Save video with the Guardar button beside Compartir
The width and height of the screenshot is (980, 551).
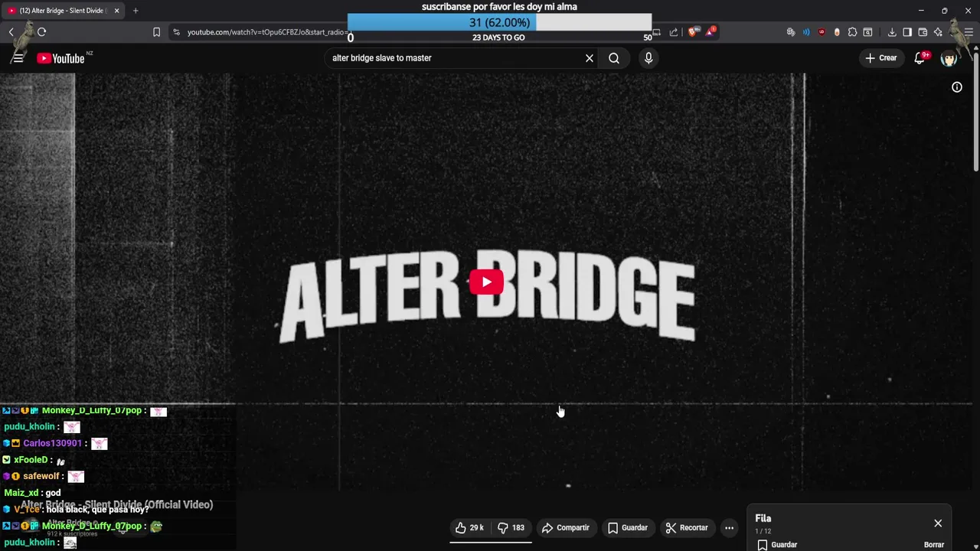coord(628,528)
